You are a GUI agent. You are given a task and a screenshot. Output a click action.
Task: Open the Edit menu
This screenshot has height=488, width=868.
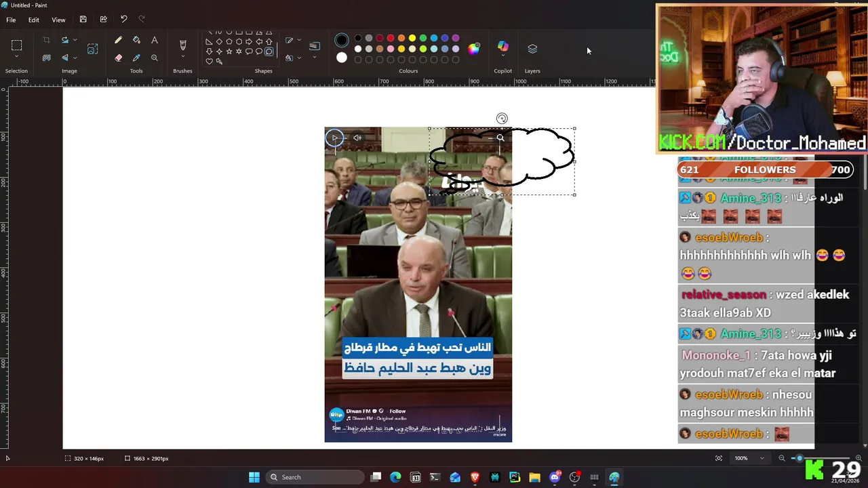33,20
